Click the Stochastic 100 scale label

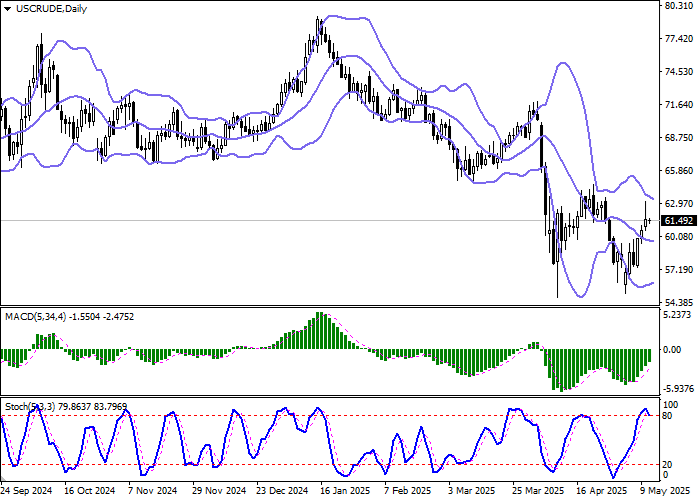point(672,403)
